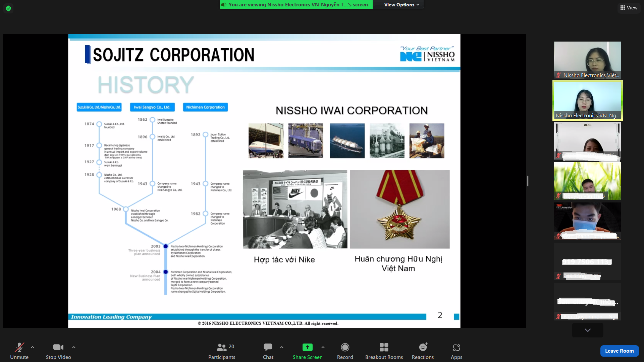Click the factory photo in slide
Screen dimensions: 644x362
coord(387,141)
